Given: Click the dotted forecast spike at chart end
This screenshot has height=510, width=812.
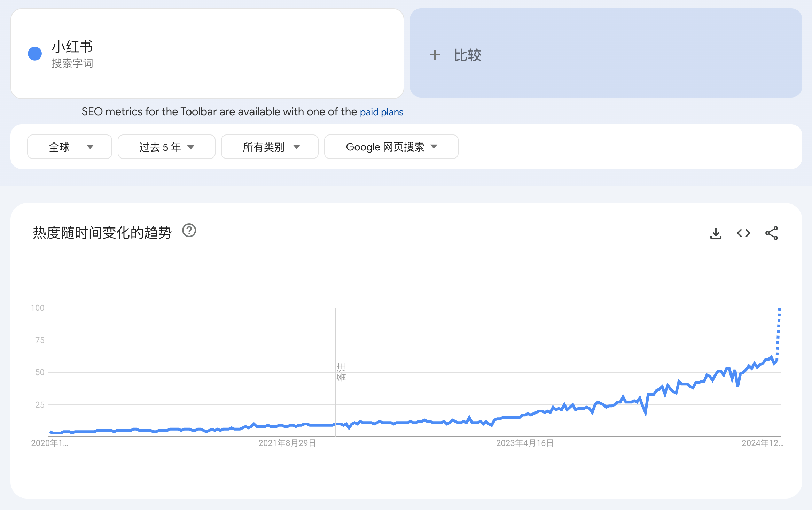Looking at the screenshot, I should pos(778,334).
